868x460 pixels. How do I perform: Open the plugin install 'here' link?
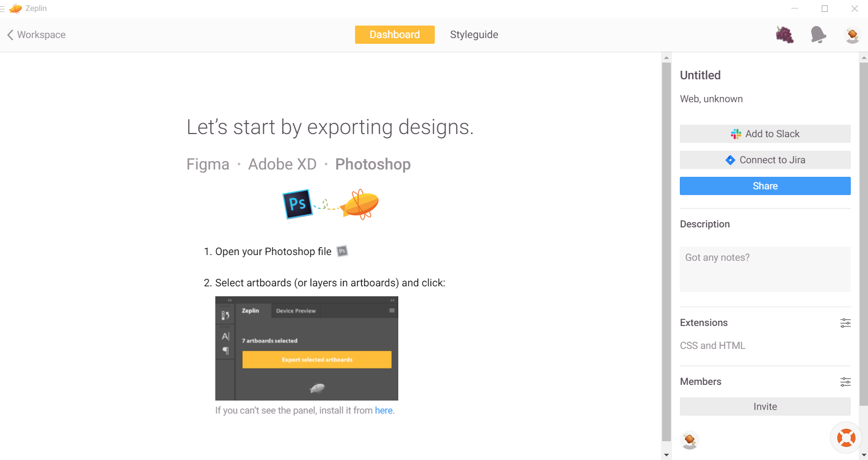tap(384, 410)
